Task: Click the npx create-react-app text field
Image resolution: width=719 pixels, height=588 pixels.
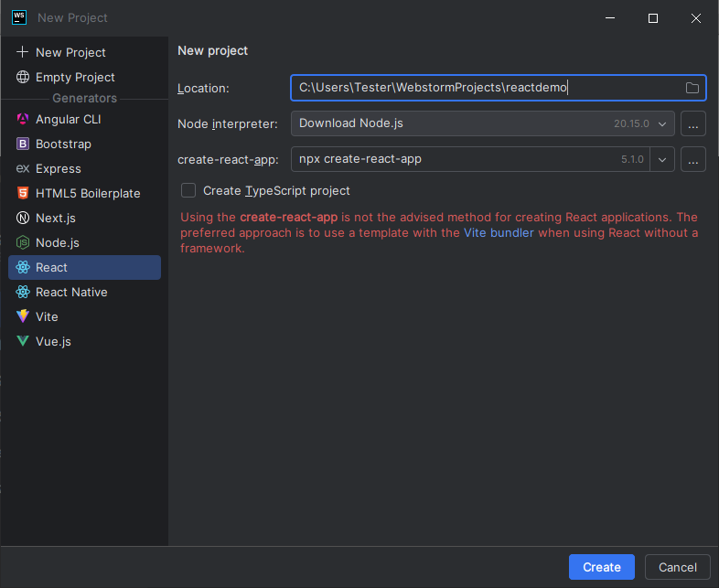Action: [470, 159]
